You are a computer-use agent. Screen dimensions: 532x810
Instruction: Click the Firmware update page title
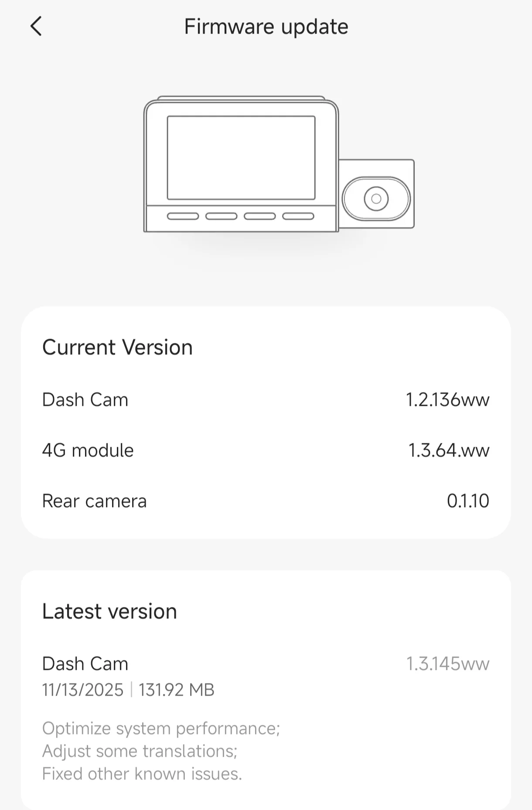click(x=266, y=27)
